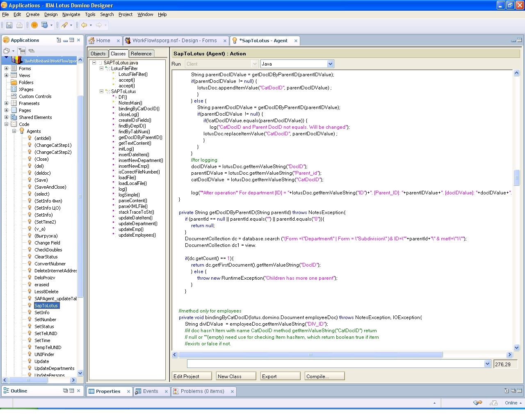Click the Edit Project button

(x=192, y=376)
